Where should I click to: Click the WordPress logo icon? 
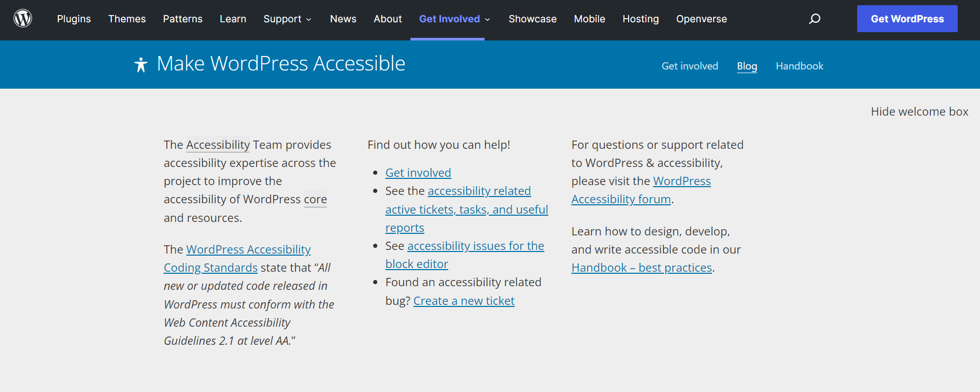[23, 19]
